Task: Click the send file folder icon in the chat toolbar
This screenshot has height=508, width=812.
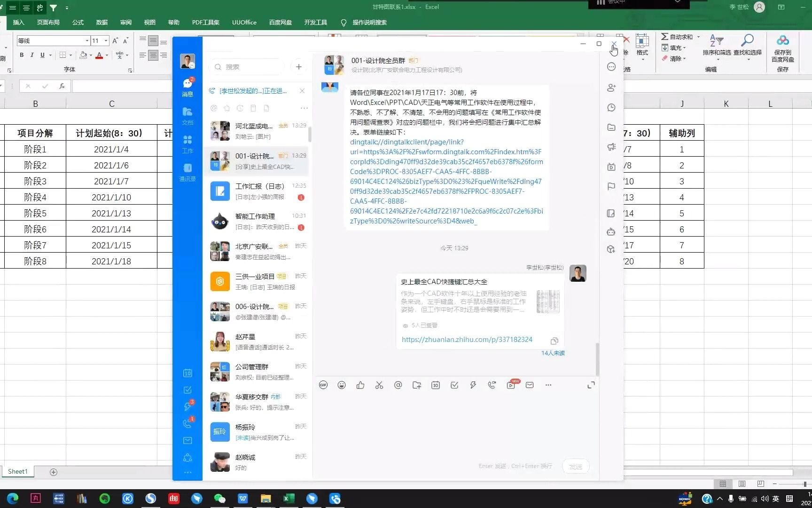Action: [417, 385]
